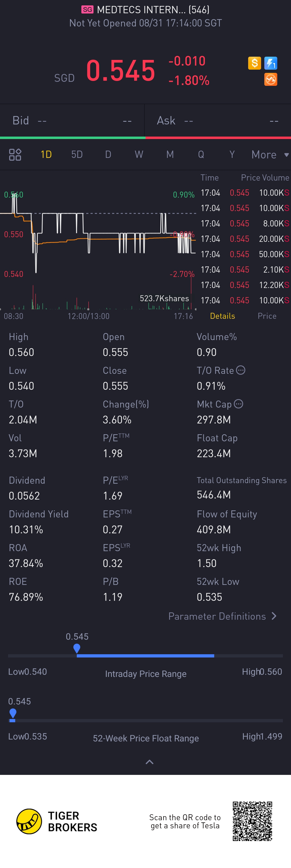Open the chart layout grid icon

click(x=15, y=155)
